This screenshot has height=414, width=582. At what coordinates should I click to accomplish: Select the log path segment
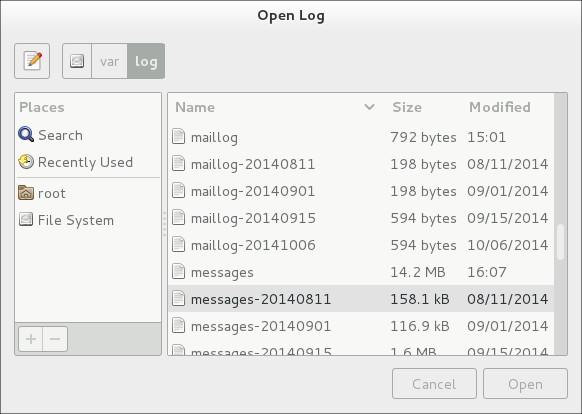(146, 61)
